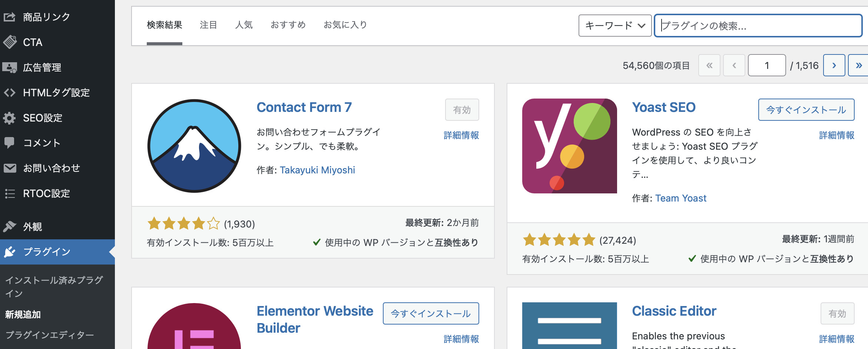
Task: Click 有効 button on Classic Editor
Action: (x=837, y=313)
